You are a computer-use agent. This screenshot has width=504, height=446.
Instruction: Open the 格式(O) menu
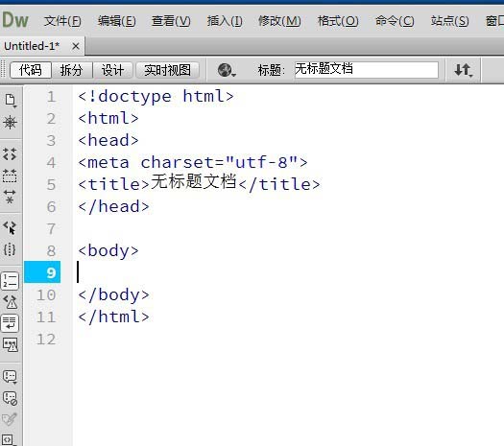[338, 21]
